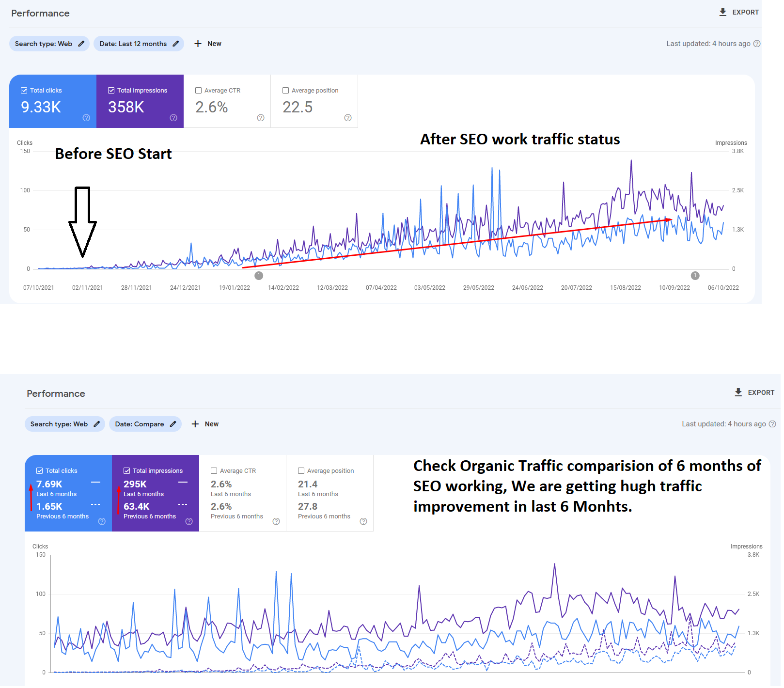The height and width of the screenshot is (688, 784).
Task: Select the Total impressions metric tile
Action: point(140,101)
